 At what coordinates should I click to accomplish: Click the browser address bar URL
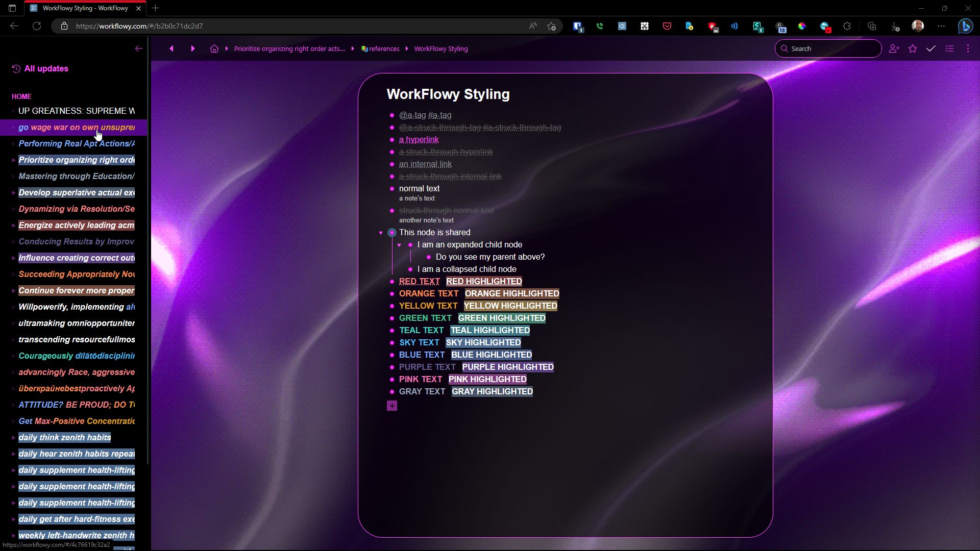pyautogui.click(x=139, y=26)
